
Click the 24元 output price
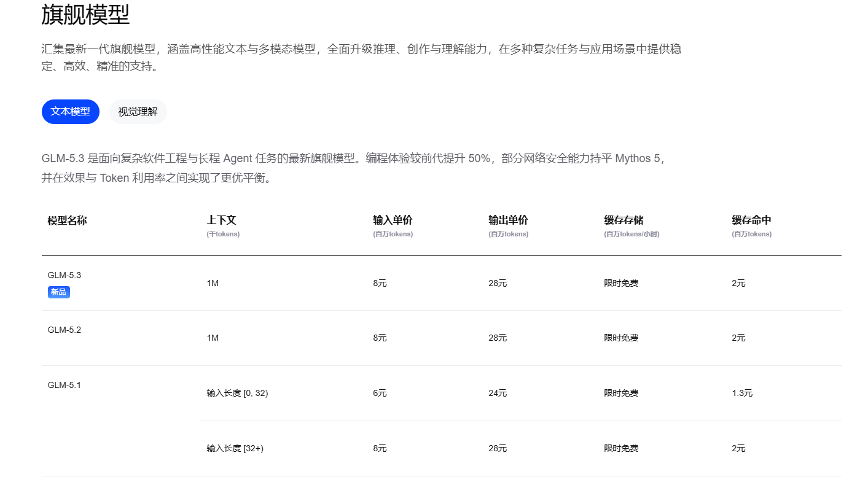(498, 393)
